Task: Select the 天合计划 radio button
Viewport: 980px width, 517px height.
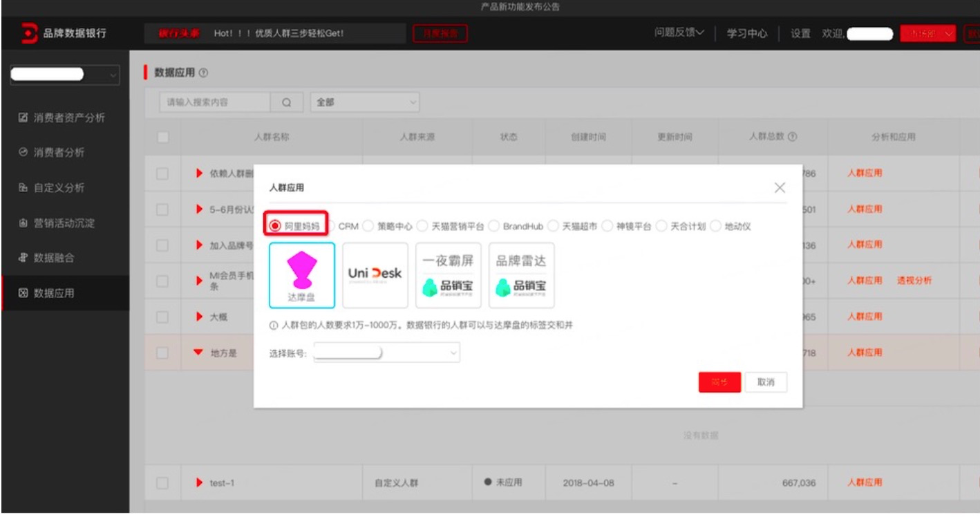Action: pyautogui.click(x=661, y=226)
